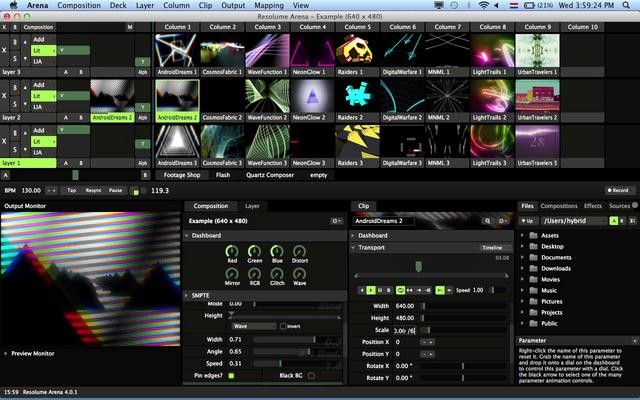Toggle the Invert checkbox
This screenshot has height=400, width=640.
click(283, 326)
